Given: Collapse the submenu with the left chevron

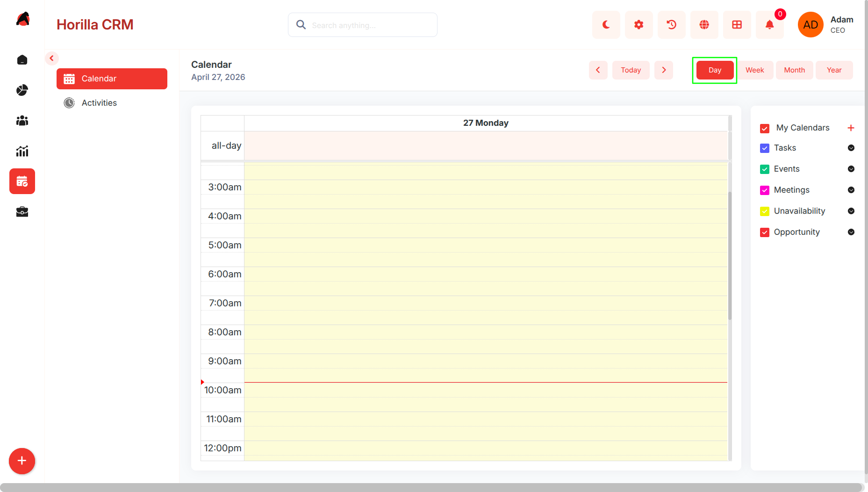Looking at the screenshot, I should pyautogui.click(x=52, y=58).
